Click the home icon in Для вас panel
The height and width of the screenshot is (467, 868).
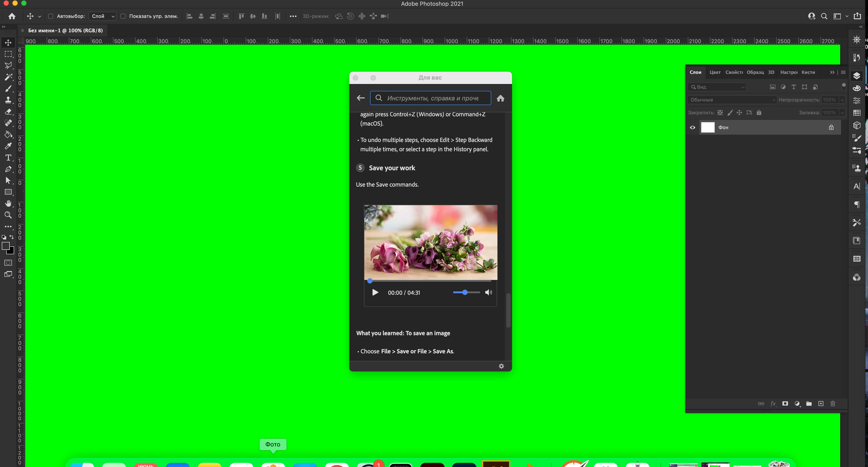500,98
